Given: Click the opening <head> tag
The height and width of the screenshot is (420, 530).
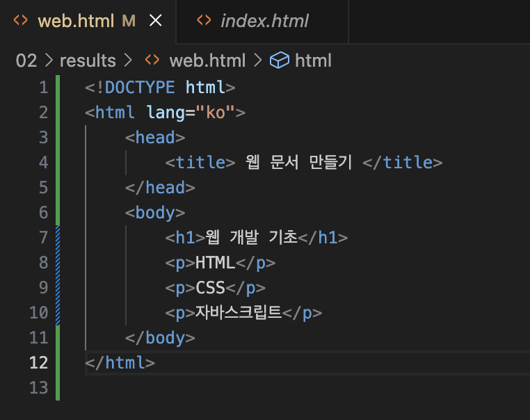Looking at the screenshot, I should pos(155,138).
